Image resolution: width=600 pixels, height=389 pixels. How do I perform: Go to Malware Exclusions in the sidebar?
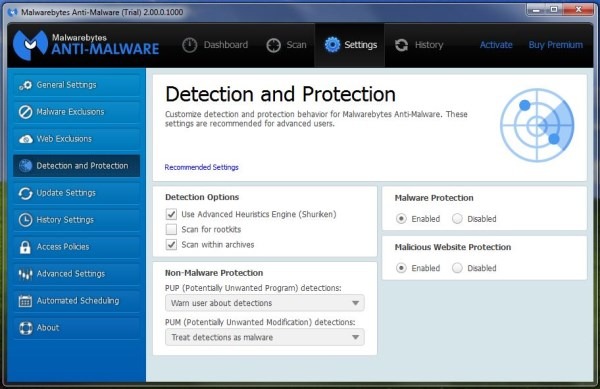point(77,112)
